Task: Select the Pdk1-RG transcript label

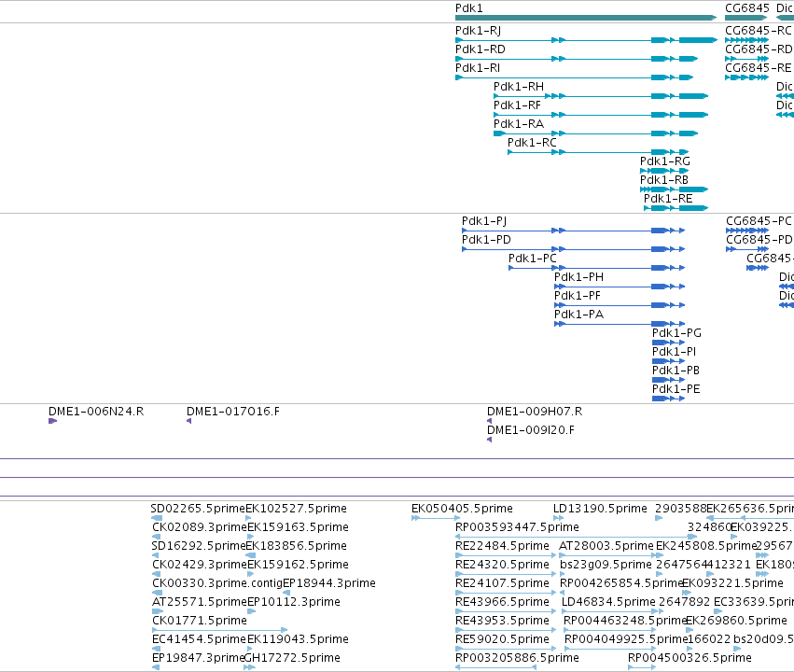Action: click(x=665, y=161)
